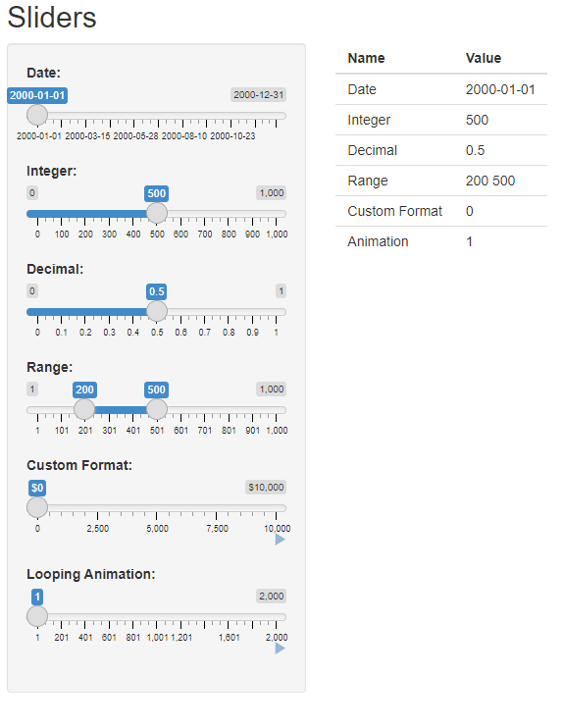Click the Range slider lower handle at 200
Viewport: 564px width, 728px height.
pos(84,409)
